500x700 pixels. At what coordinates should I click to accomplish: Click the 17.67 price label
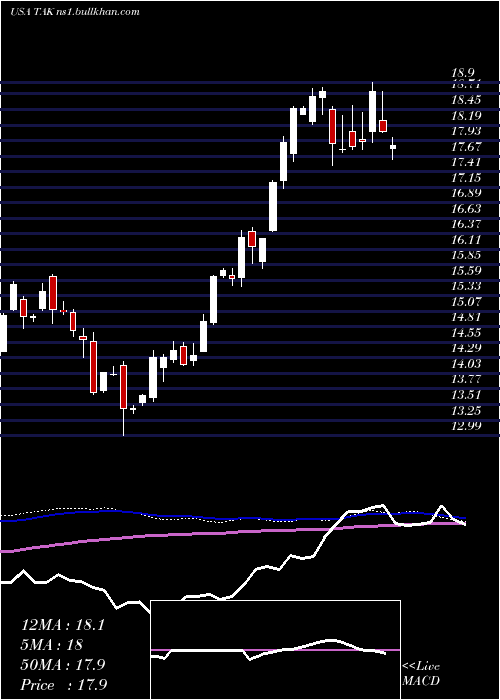click(x=466, y=147)
